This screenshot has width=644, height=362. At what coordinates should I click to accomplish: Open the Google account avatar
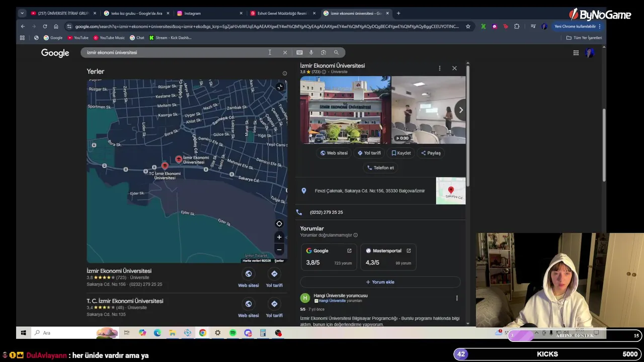(590, 53)
